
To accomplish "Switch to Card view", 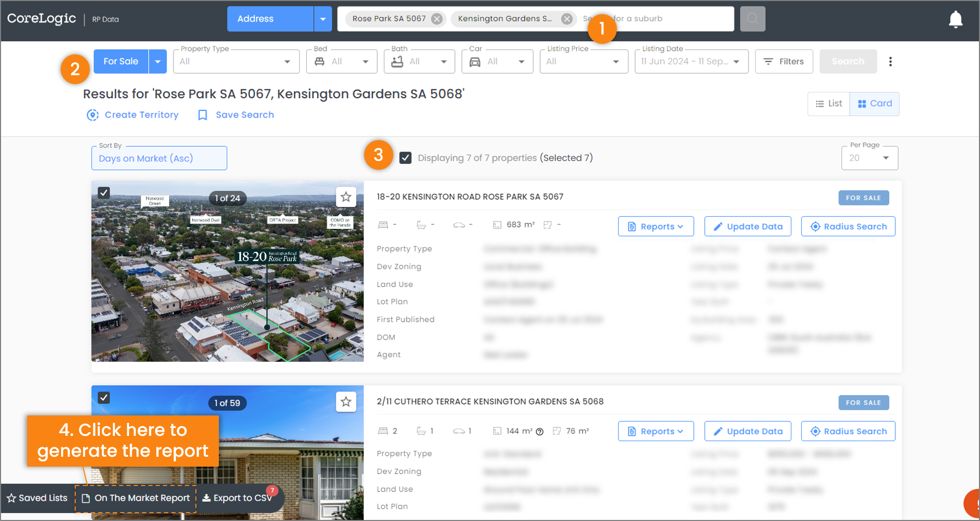I will (874, 103).
